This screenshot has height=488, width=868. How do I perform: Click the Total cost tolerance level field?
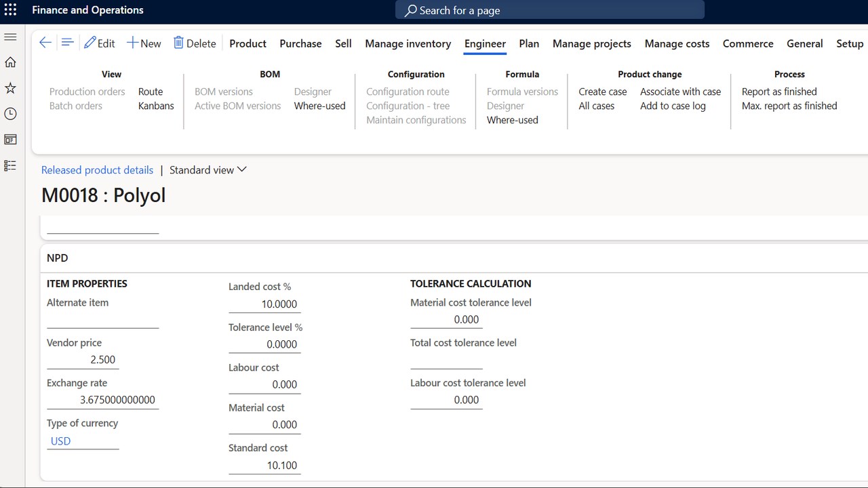point(446,360)
